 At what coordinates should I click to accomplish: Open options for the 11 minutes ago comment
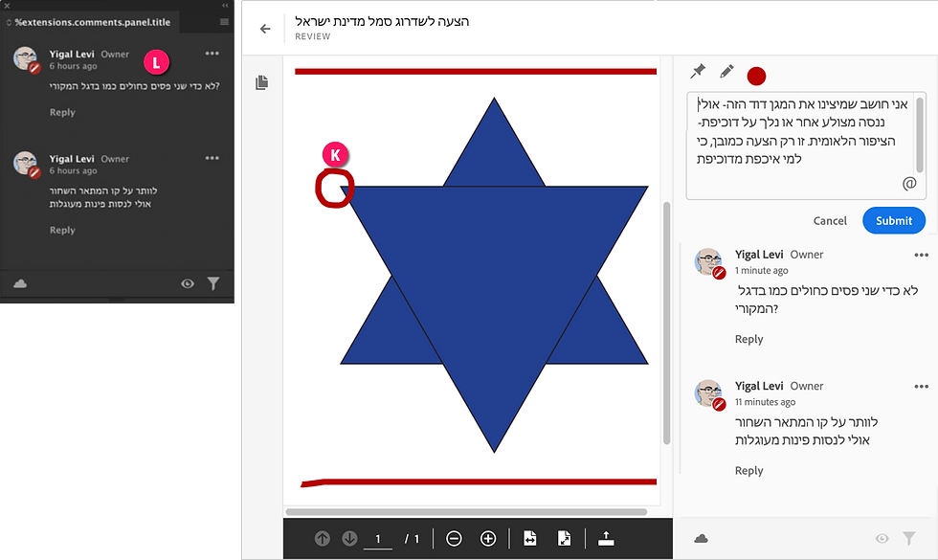(921, 387)
